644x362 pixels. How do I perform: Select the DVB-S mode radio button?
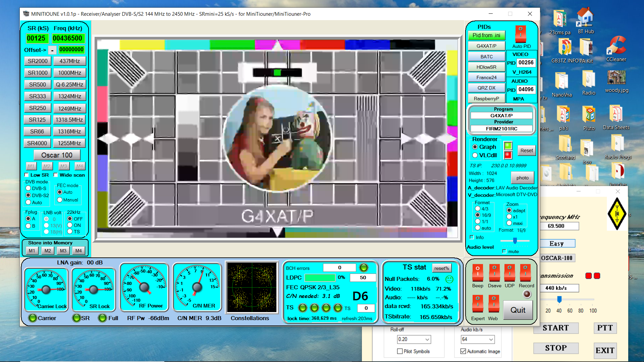(28, 188)
